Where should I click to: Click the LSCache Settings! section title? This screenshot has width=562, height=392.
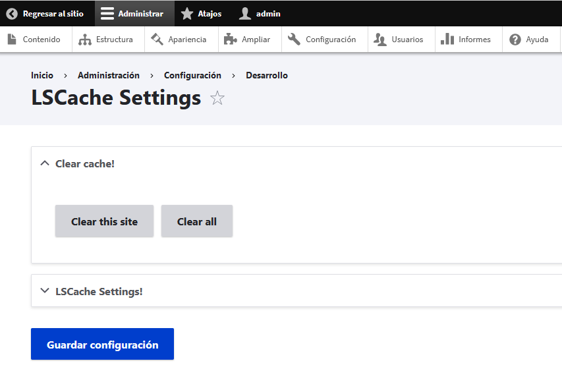99,292
